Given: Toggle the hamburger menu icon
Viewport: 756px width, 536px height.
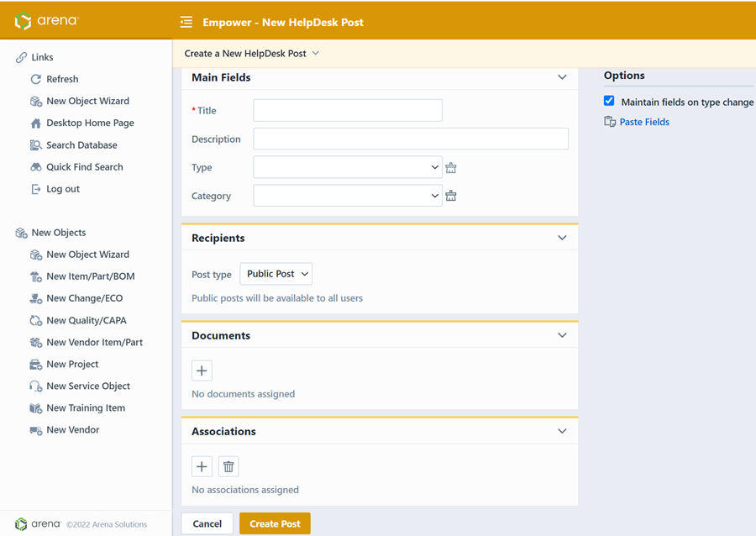Looking at the screenshot, I should [186, 22].
